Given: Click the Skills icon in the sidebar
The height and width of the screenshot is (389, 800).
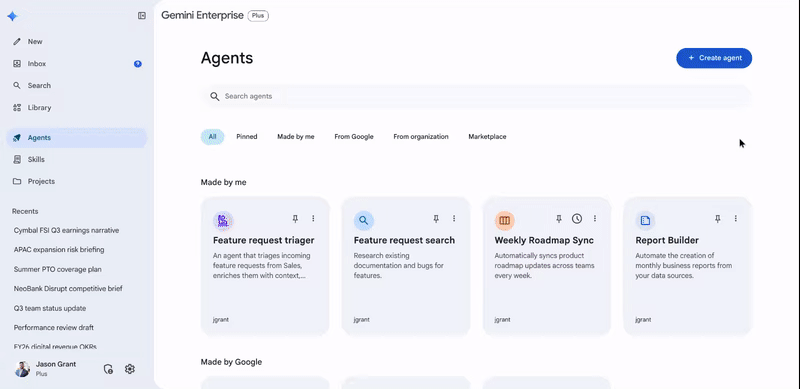Looking at the screenshot, I should (x=17, y=159).
